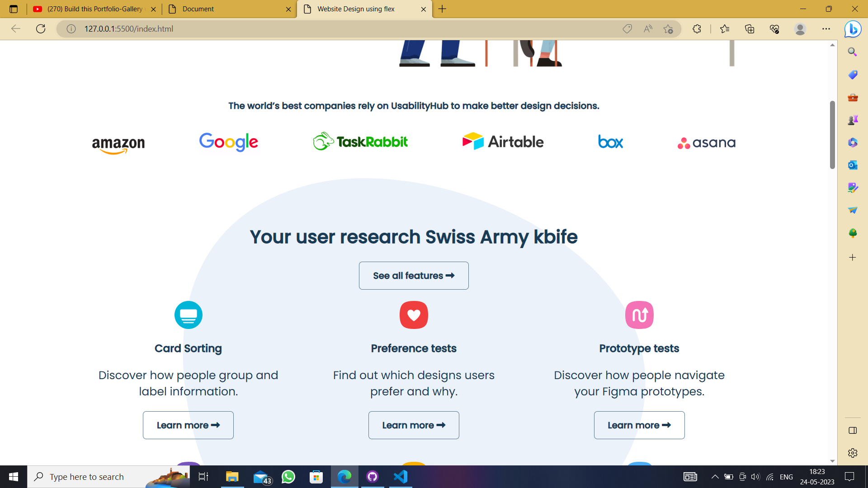Open Browser essentials in the toolbar

tap(774, 28)
